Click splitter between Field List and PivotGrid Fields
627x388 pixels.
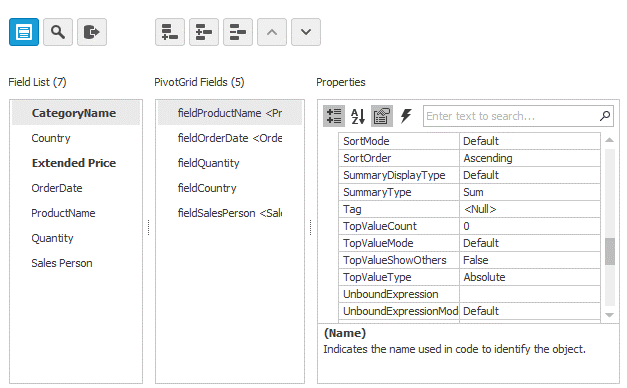click(x=149, y=227)
